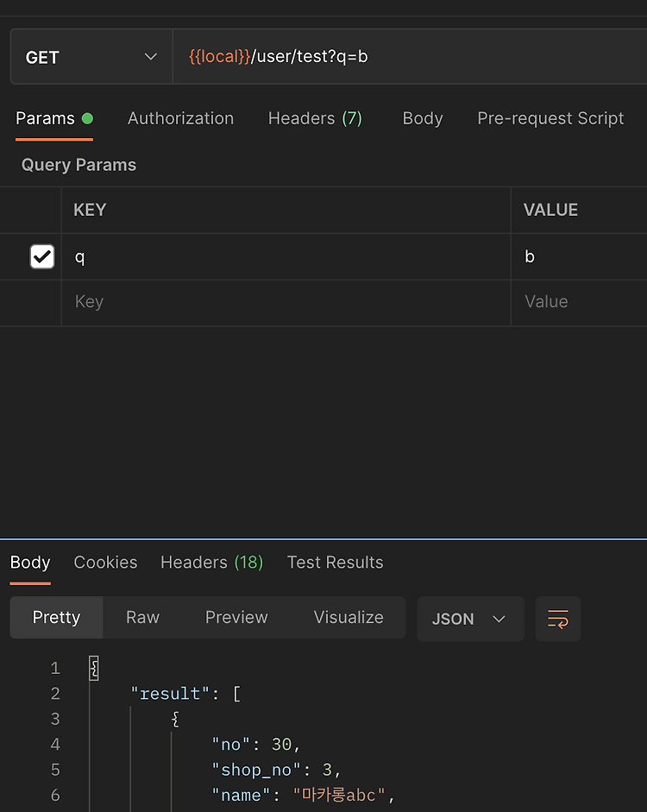The image size is (647, 812).
Task: Open the response Headers (18) tab
Action: 211,563
